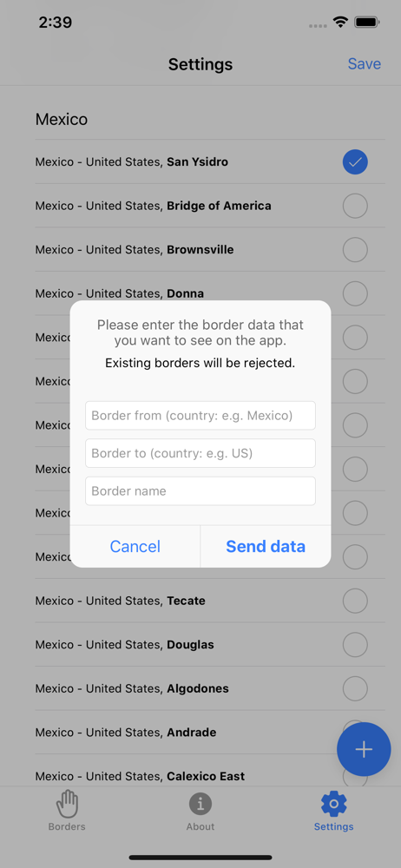Focus the Border from country field
The height and width of the screenshot is (868, 401).
tap(200, 416)
